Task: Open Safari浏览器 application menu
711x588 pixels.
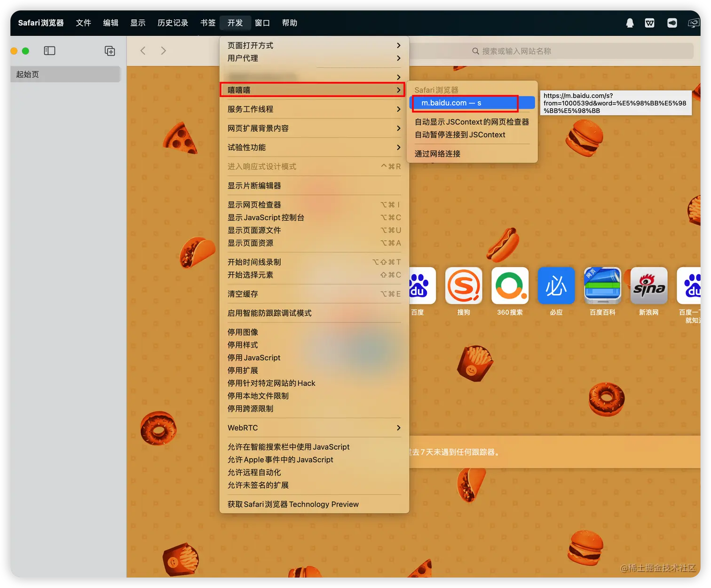Action: pyautogui.click(x=41, y=23)
